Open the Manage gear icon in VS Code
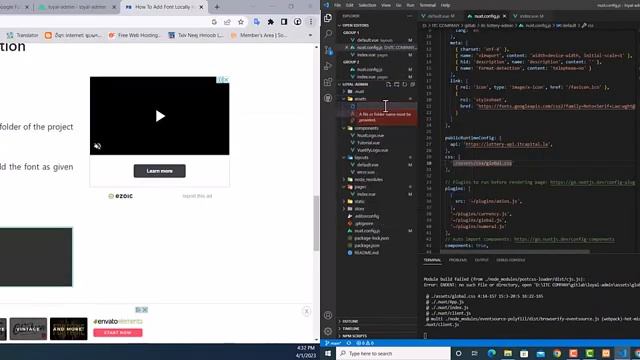The height and width of the screenshot is (360, 640). click(x=328, y=331)
